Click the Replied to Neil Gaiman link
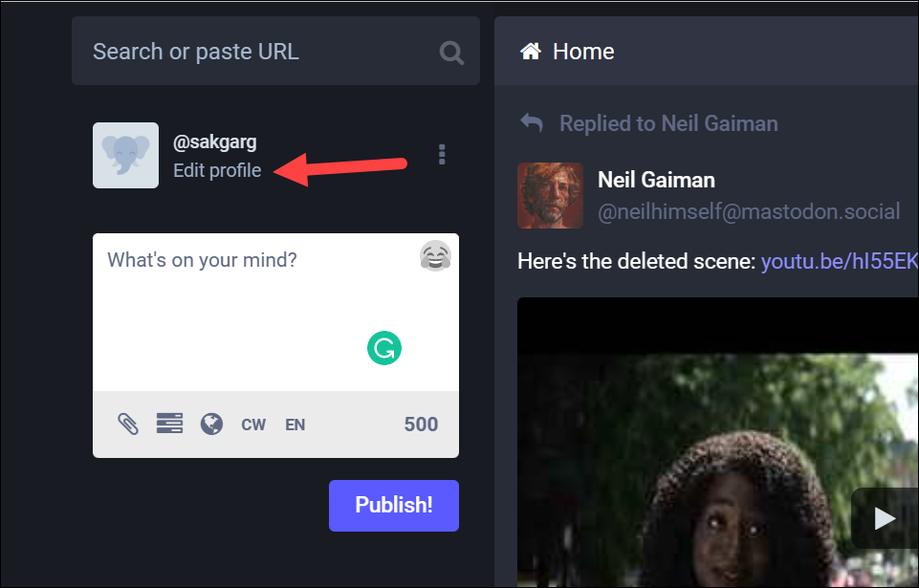This screenshot has width=919, height=588. (668, 123)
